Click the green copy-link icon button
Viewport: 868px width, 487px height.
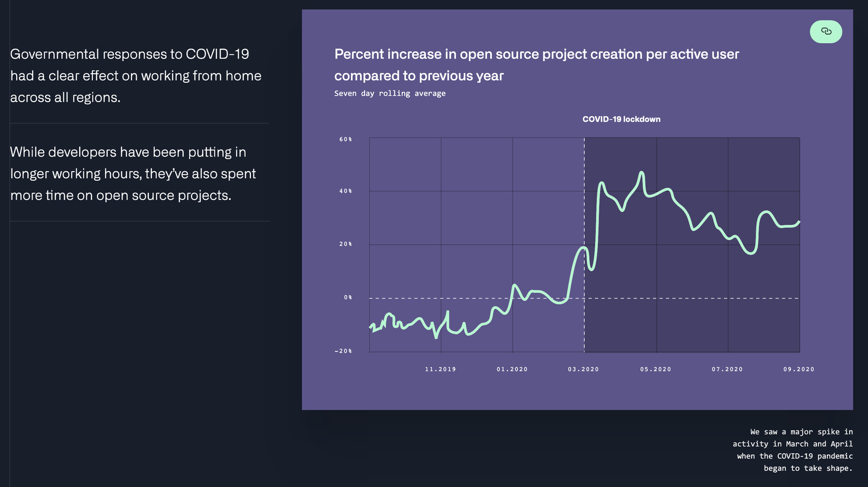pyautogui.click(x=825, y=31)
